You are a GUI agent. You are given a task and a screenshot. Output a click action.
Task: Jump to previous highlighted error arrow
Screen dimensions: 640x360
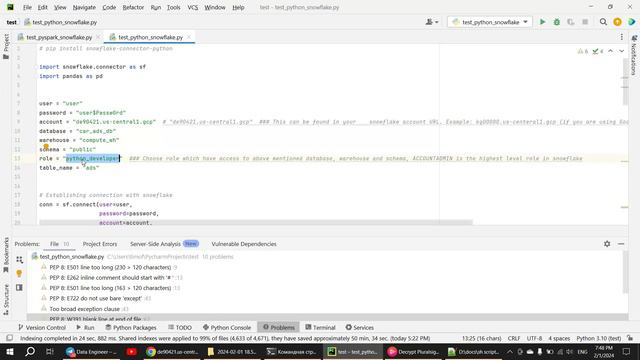point(610,51)
